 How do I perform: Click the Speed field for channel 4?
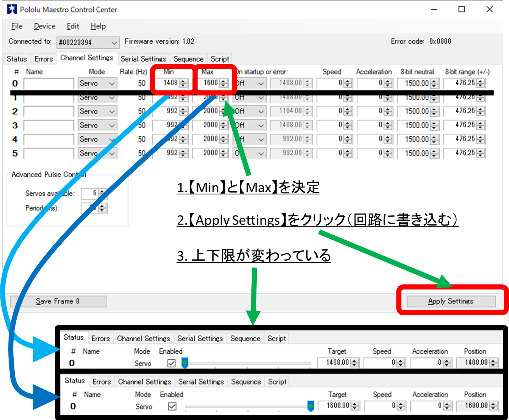[x=330, y=139]
